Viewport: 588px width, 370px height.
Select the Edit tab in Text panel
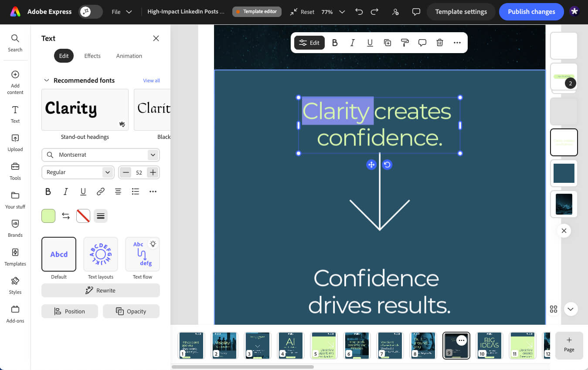[64, 56]
